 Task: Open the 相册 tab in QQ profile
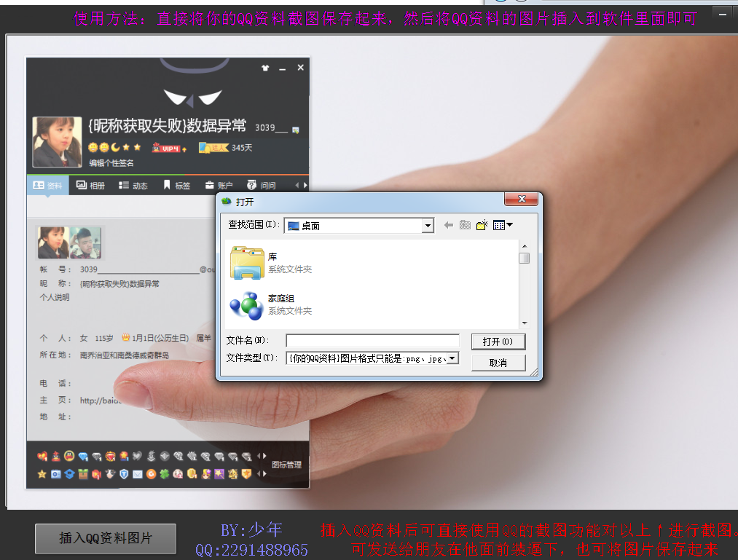(91, 186)
